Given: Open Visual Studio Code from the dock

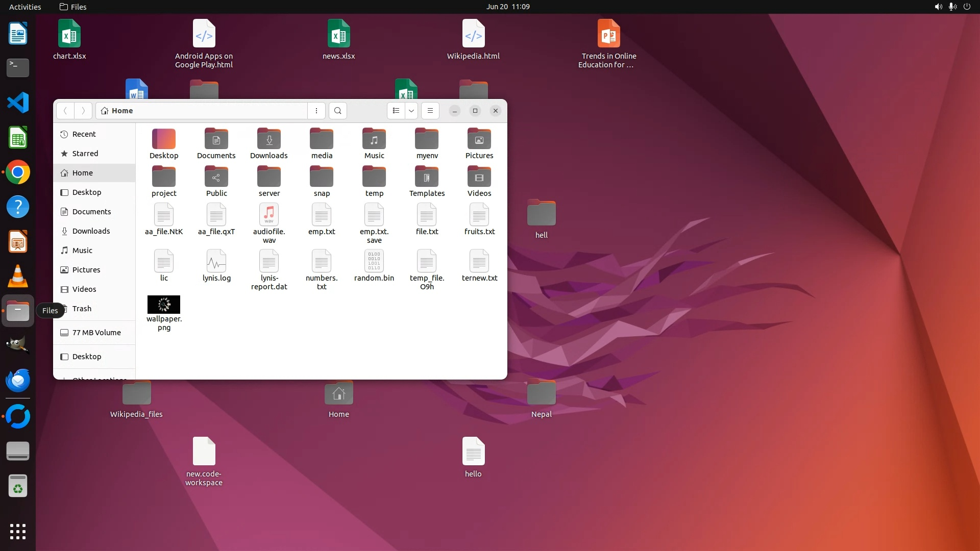Looking at the screenshot, I should (x=18, y=103).
